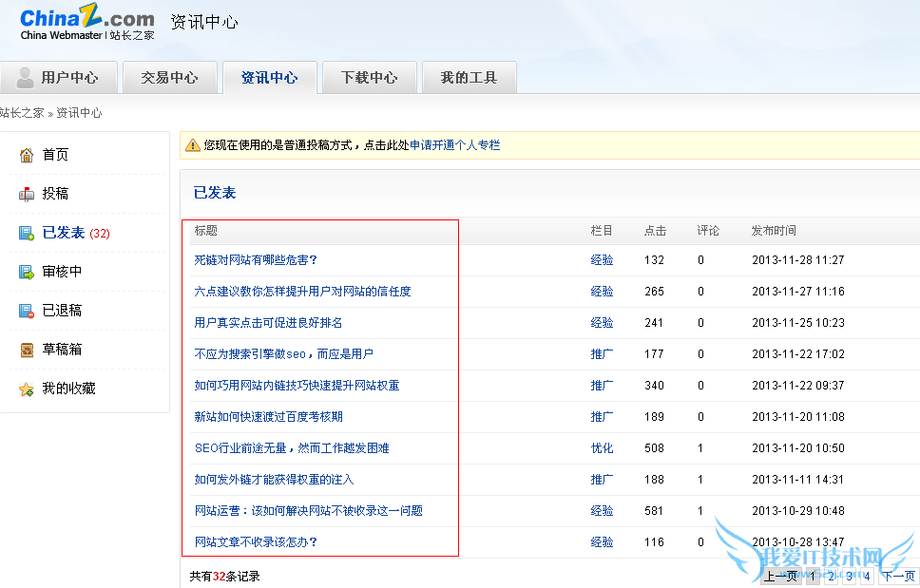This screenshot has width=920, height=588.
Task: Open article 用户真实点击可促进良好排名
Action: [x=268, y=322]
